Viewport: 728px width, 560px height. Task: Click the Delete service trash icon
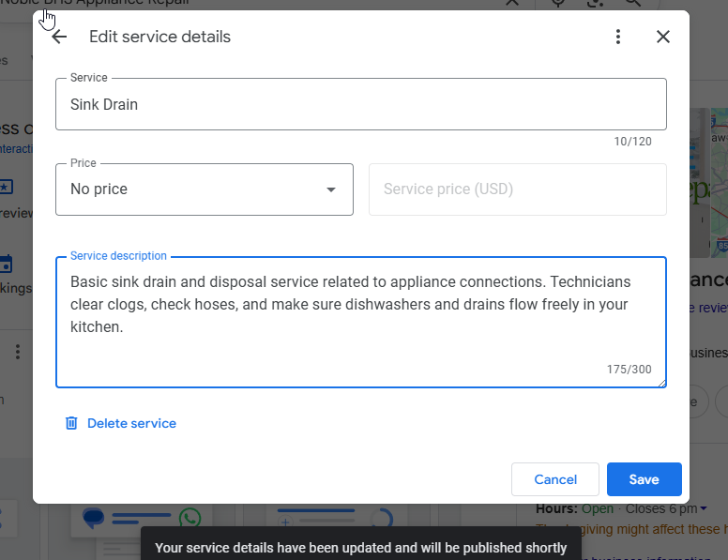pos(71,423)
